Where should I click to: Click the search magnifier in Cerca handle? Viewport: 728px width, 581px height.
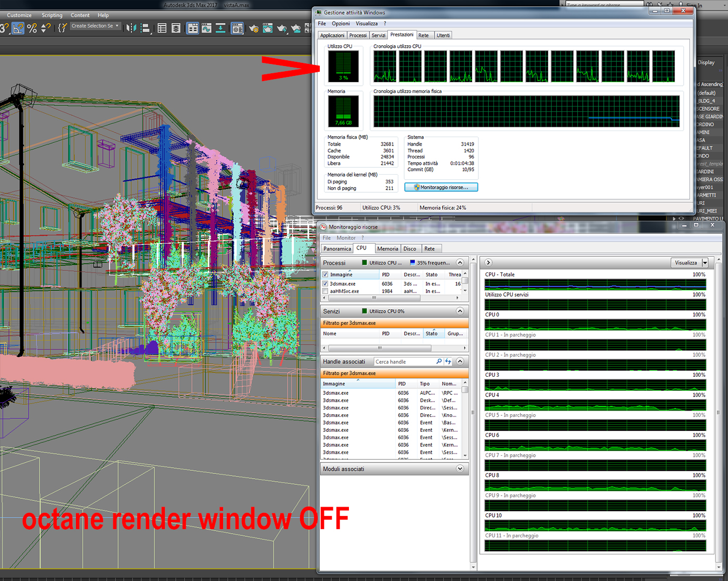pyautogui.click(x=439, y=362)
